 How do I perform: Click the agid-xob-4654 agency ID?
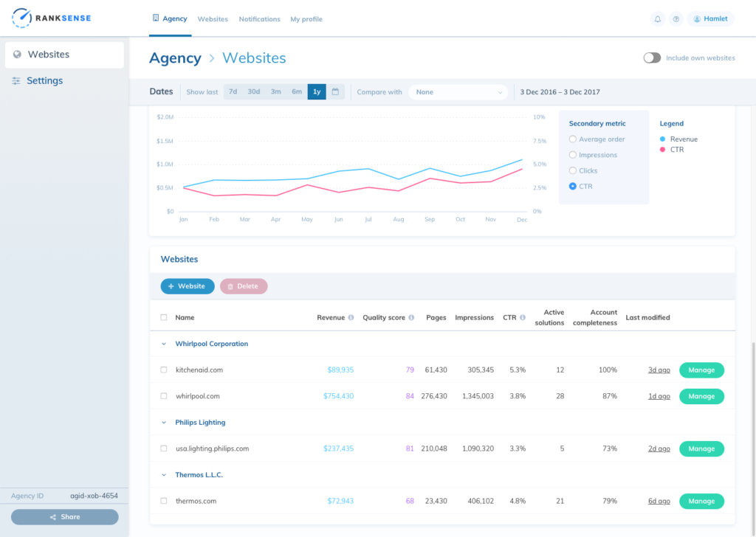[x=94, y=496]
